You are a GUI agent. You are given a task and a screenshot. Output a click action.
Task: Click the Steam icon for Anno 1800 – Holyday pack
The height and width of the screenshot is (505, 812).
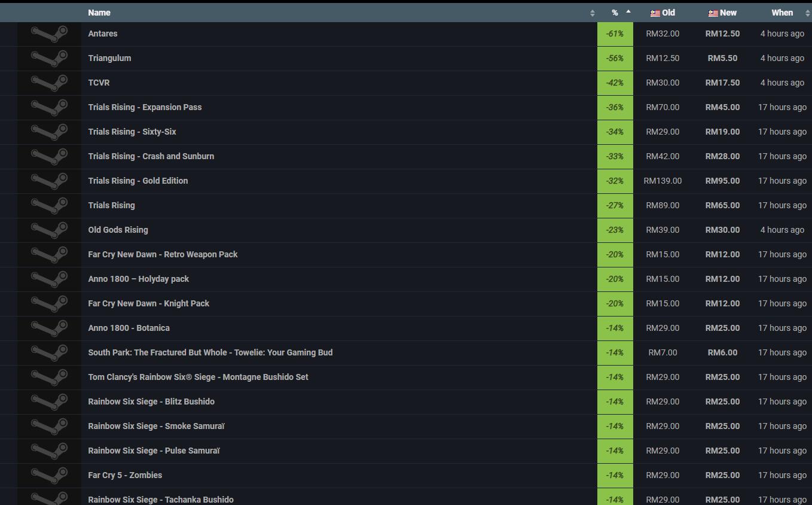(49, 279)
